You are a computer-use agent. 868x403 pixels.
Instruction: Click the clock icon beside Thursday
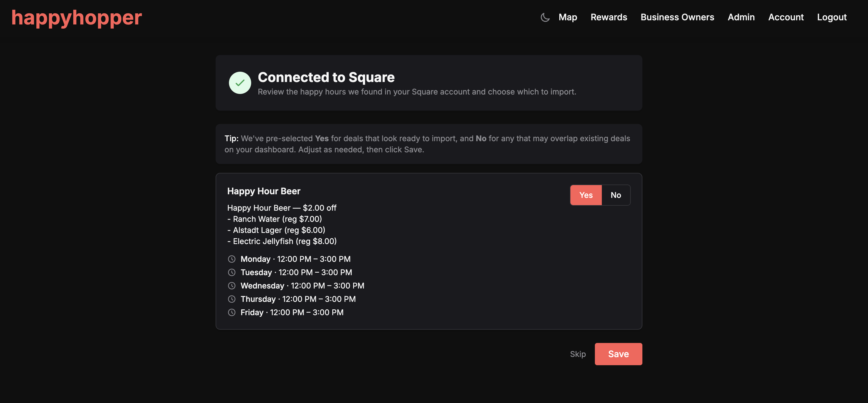tap(231, 299)
